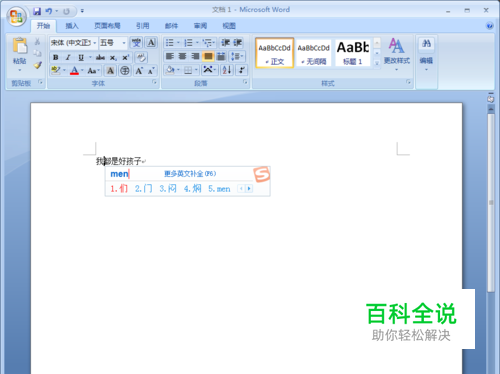Open the phonetic guide tool
This screenshot has height=374, width=500.
[x=136, y=43]
